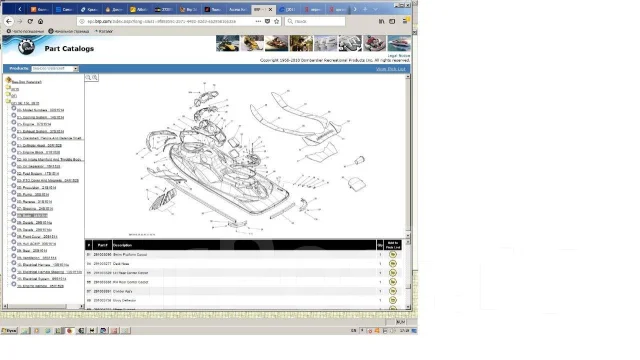This screenshot has height=360, width=640.
Task: Click the Pocket save icon in address bar
Action: [267, 21]
